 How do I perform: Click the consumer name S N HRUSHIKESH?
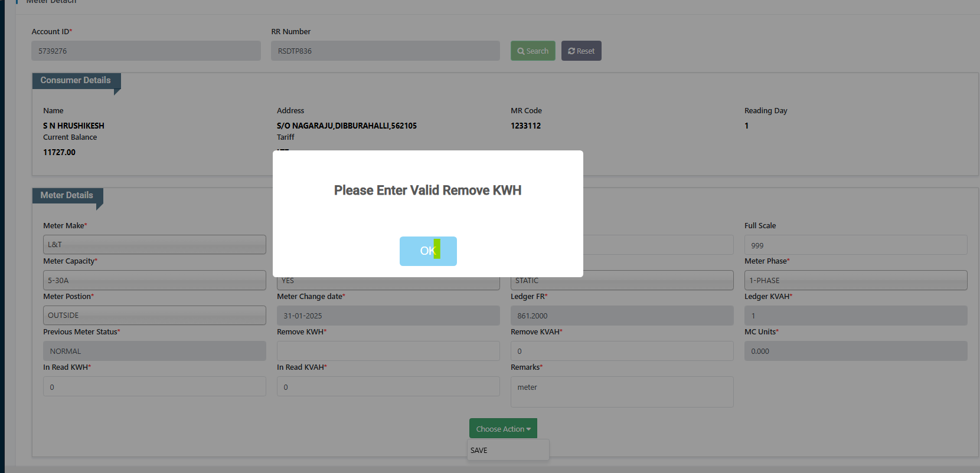[x=74, y=126]
